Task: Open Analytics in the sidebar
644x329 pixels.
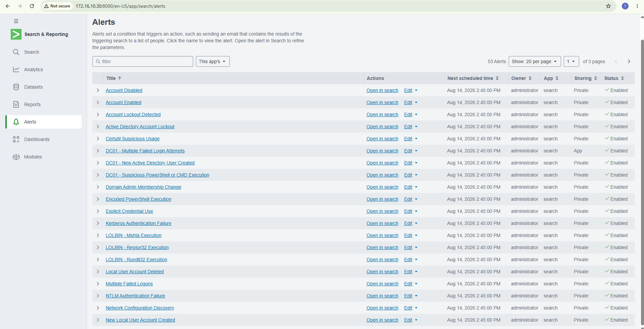Action: pos(34,69)
